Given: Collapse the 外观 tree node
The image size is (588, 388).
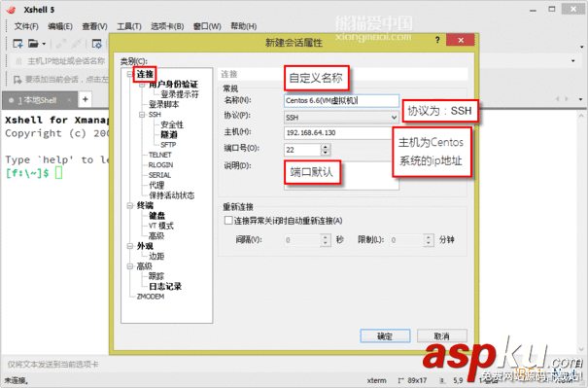Looking at the screenshot, I should coord(129,246).
